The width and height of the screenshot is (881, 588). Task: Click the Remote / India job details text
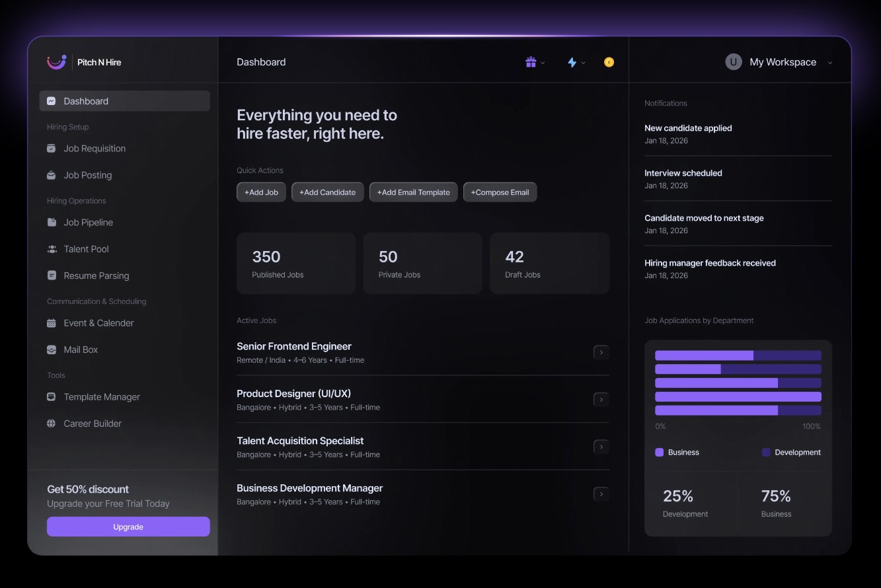click(x=301, y=360)
